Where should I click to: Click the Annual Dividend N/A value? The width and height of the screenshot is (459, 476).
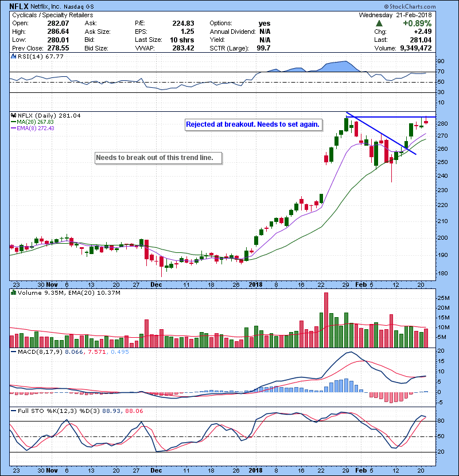[265, 32]
